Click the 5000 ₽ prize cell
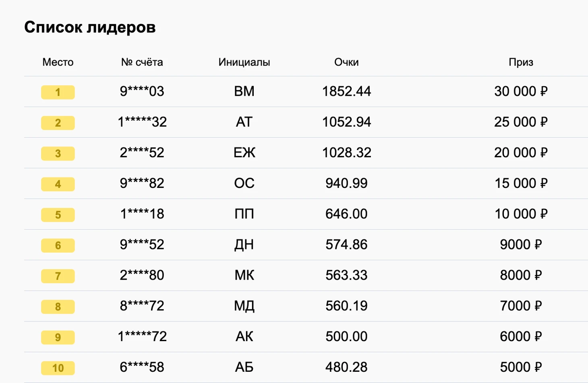The image size is (588, 383). click(521, 367)
